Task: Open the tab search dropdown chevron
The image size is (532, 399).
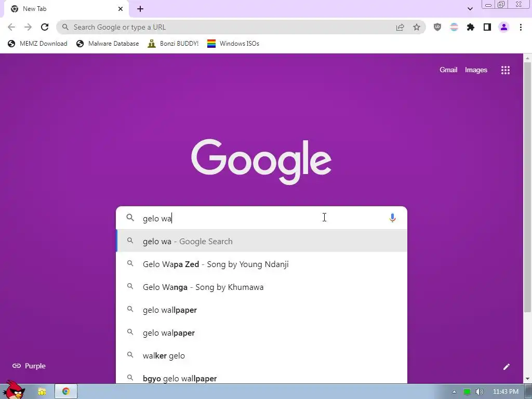Action: (470, 9)
